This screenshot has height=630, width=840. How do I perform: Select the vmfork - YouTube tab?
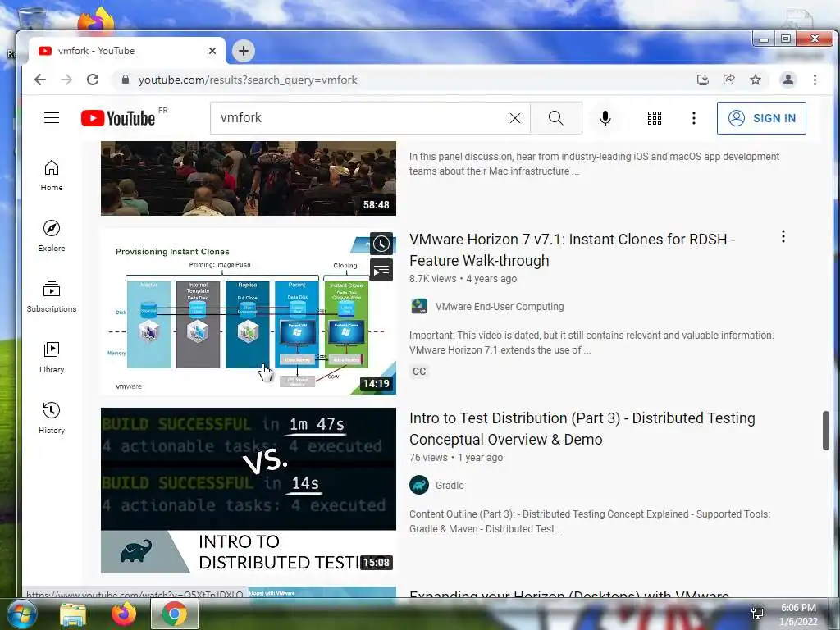[127, 51]
